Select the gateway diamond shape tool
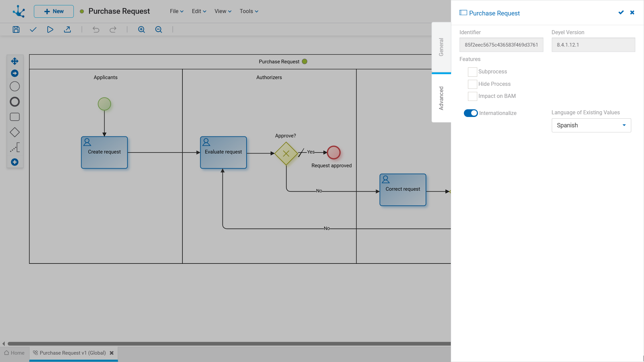Image resolution: width=644 pixels, height=362 pixels. pyautogui.click(x=15, y=132)
